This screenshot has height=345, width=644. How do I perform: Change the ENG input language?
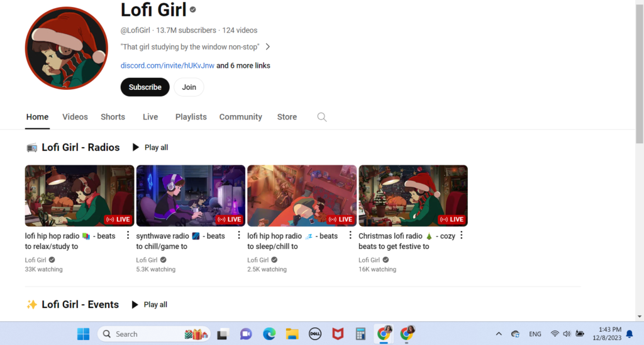click(x=535, y=334)
